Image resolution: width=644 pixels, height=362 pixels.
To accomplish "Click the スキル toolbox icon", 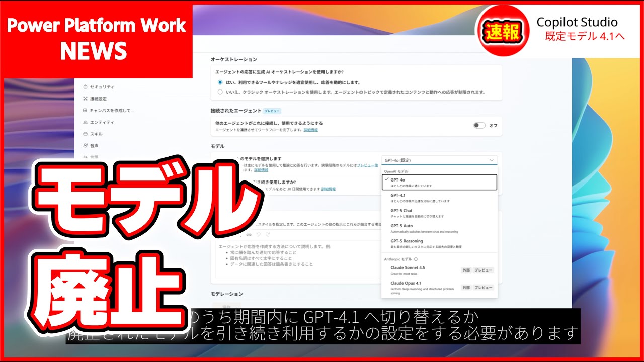I will (85, 134).
